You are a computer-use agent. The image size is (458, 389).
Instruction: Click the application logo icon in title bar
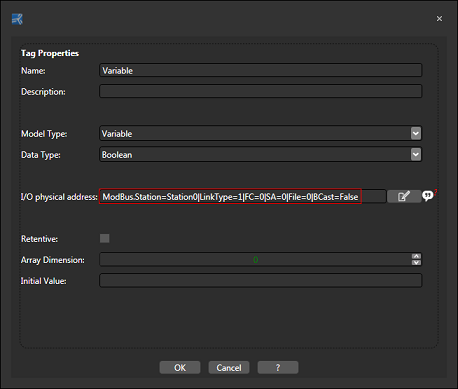click(17, 19)
